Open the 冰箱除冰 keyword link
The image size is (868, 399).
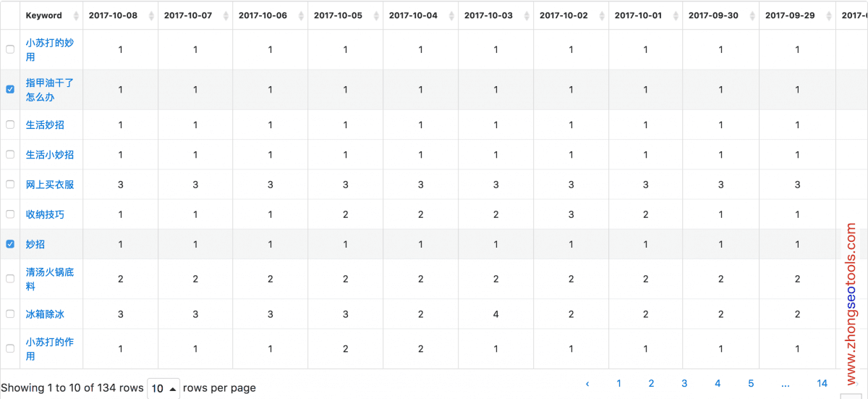pyautogui.click(x=45, y=314)
